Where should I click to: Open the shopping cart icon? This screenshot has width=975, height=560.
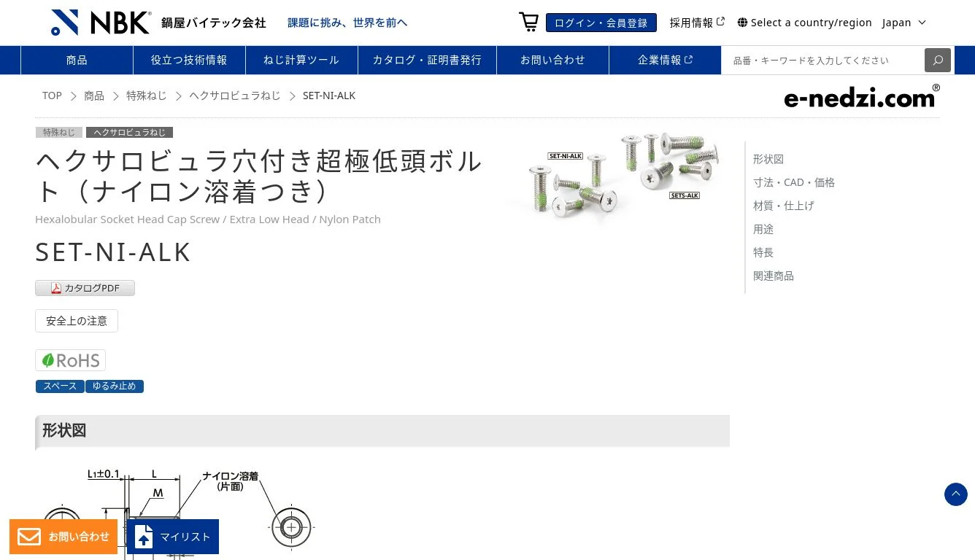click(528, 22)
